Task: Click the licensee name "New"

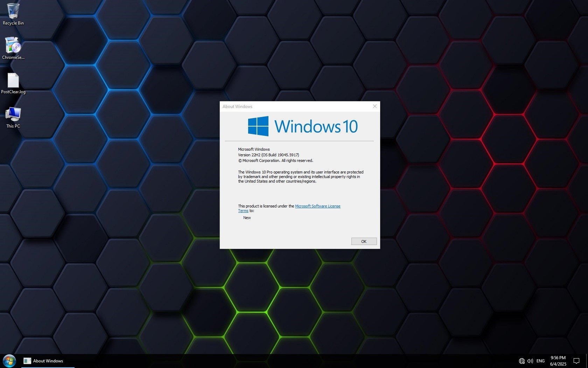Action: pos(247,218)
